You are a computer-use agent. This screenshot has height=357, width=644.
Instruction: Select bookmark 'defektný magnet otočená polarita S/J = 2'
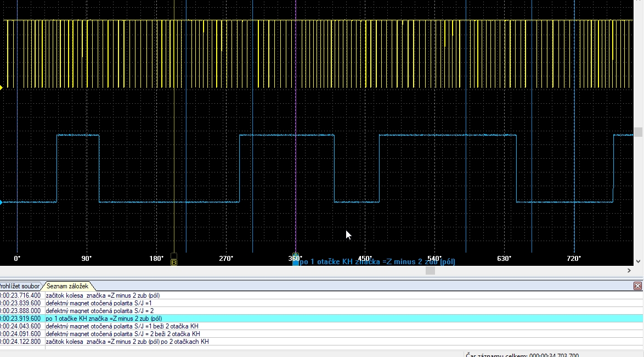[100, 311]
